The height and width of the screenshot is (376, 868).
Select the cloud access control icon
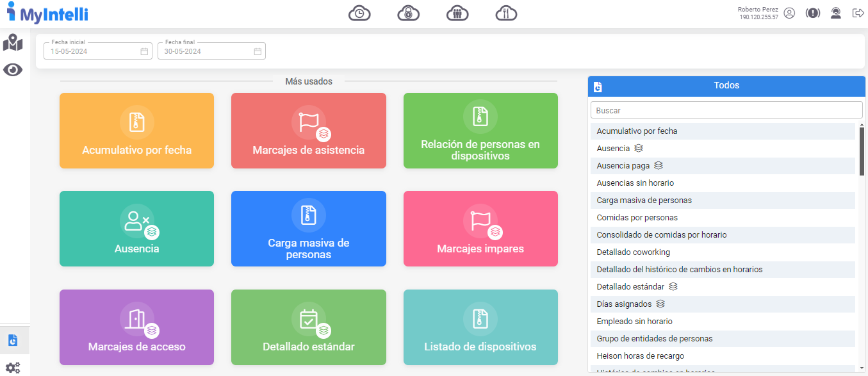pyautogui.click(x=408, y=13)
